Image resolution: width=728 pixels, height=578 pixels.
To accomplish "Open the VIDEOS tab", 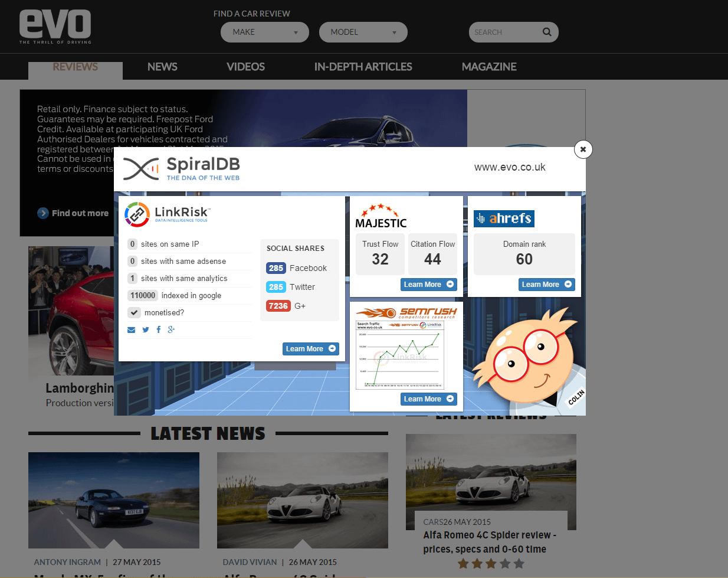I will tap(245, 67).
